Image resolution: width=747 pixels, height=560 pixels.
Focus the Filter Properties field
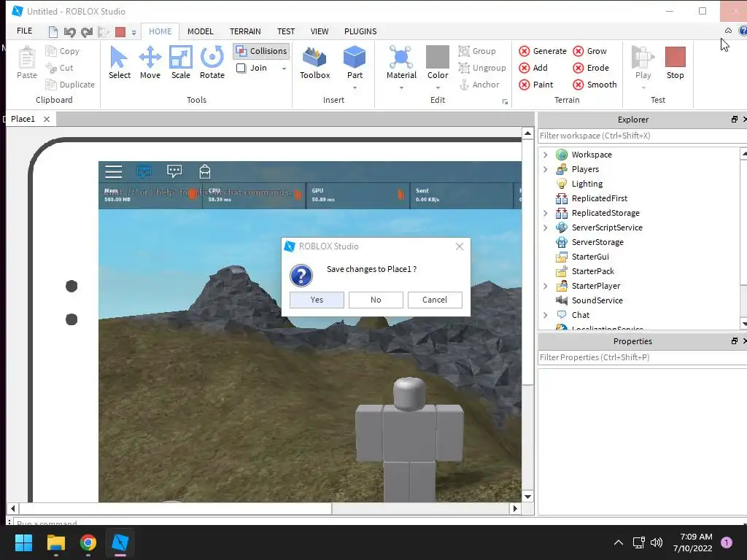642,357
